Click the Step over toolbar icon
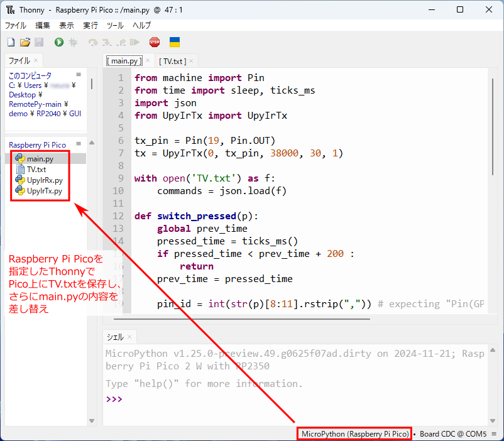Image resolution: width=504 pixels, height=441 pixels. [x=93, y=42]
